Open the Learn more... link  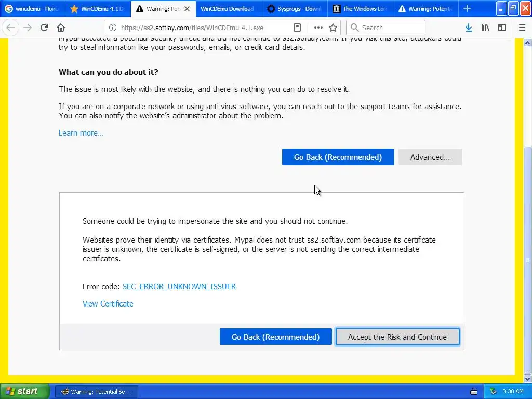(81, 133)
